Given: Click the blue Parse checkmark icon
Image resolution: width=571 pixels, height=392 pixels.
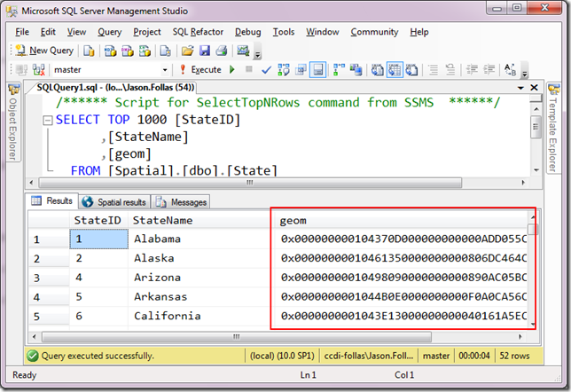Looking at the screenshot, I should [x=267, y=69].
